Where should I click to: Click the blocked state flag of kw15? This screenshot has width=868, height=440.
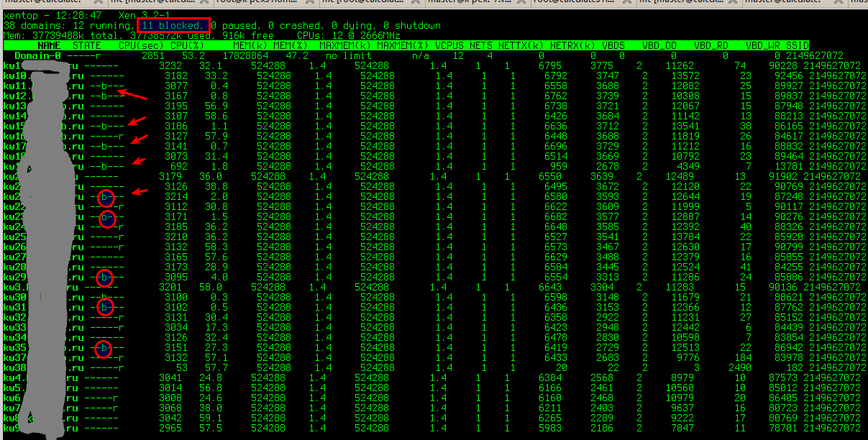(104, 126)
